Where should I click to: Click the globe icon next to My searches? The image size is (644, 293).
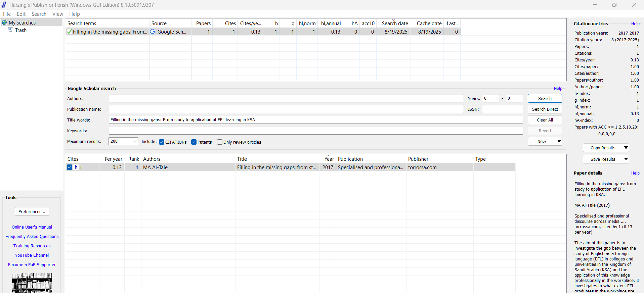(4, 22)
